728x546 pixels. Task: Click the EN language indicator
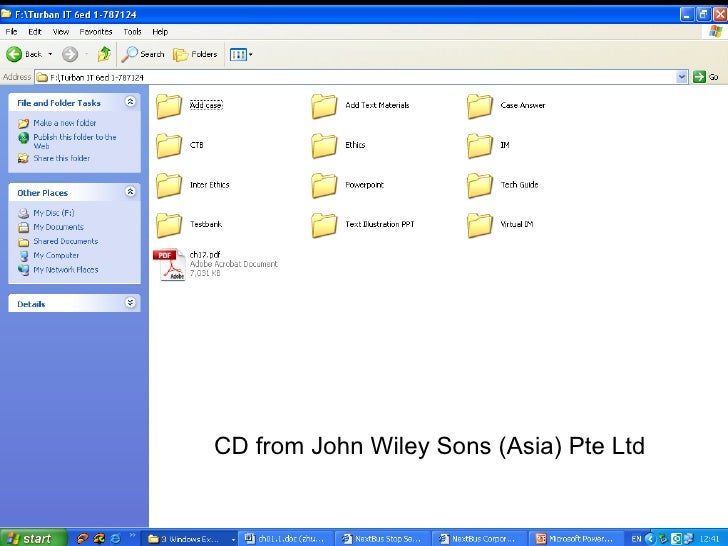pyautogui.click(x=636, y=539)
